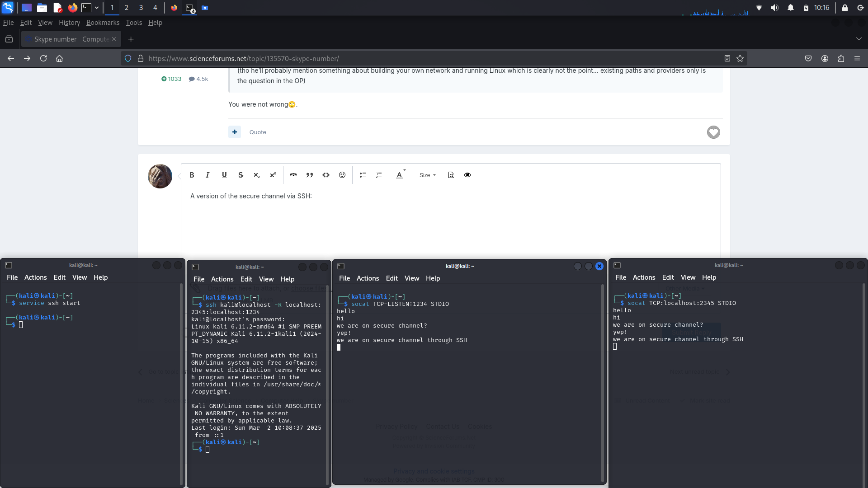The image size is (868, 488).
Task: Expand the list all tabs chevron
Action: pyautogui.click(x=859, y=39)
